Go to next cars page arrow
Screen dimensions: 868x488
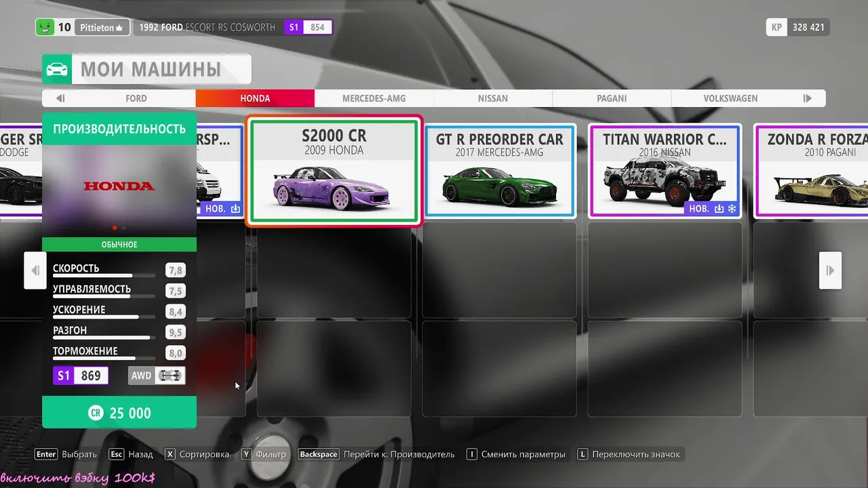(x=830, y=270)
